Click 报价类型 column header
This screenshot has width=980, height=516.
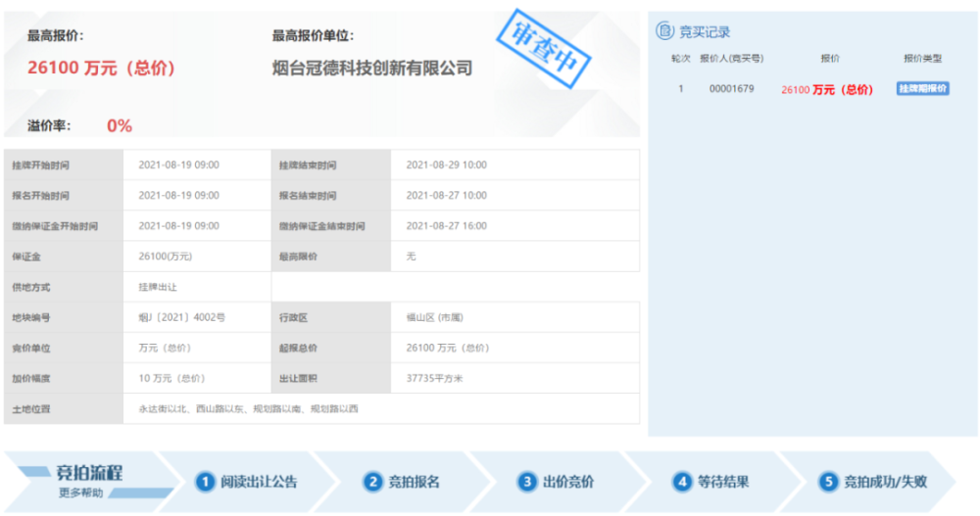click(922, 58)
